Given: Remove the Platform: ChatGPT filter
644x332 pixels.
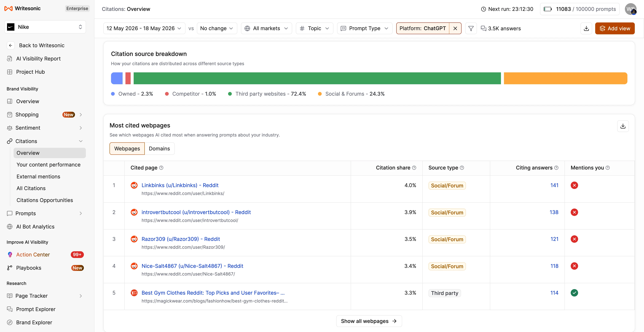Looking at the screenshot, I should click(x=455, y=28).
